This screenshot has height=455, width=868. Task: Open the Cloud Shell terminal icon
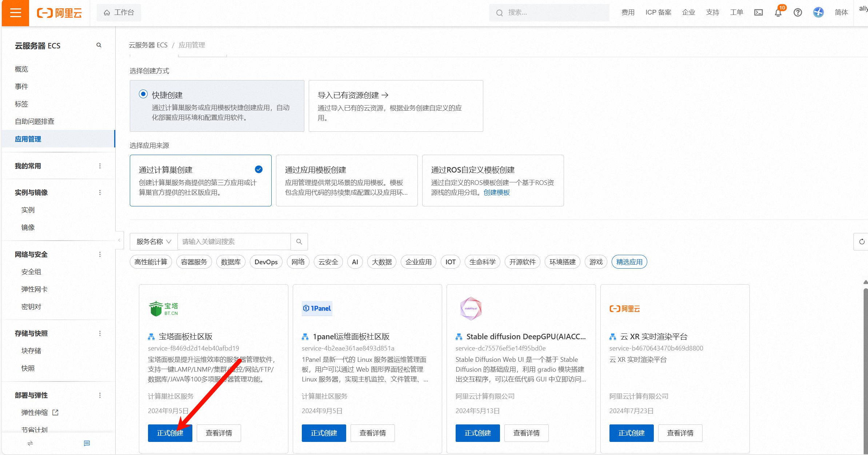pos(758,12)
